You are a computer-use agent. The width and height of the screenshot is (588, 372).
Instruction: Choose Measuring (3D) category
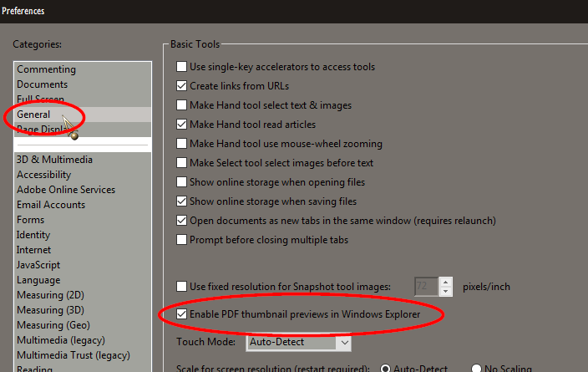[x=83, y=310]
